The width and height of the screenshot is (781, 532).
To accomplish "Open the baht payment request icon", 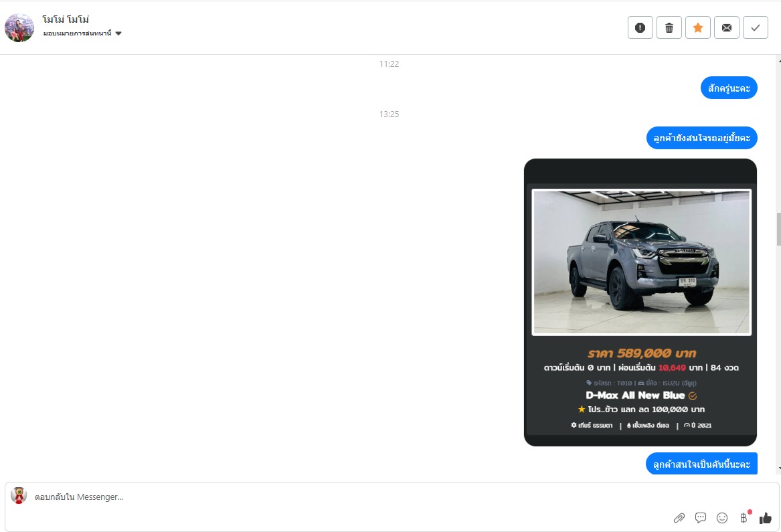I will [744, 518].
